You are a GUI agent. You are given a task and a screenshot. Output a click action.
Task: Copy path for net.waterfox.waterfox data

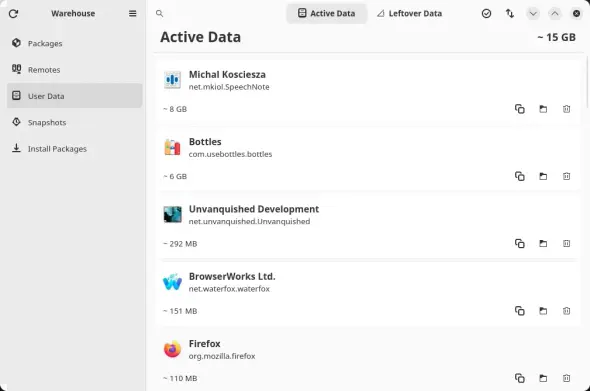pos(520,311)
